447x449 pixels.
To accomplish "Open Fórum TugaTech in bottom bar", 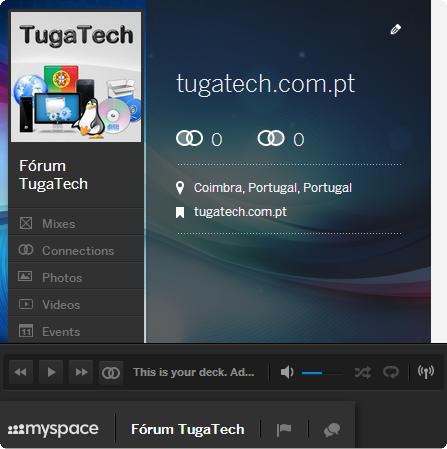I will point(188,429).
